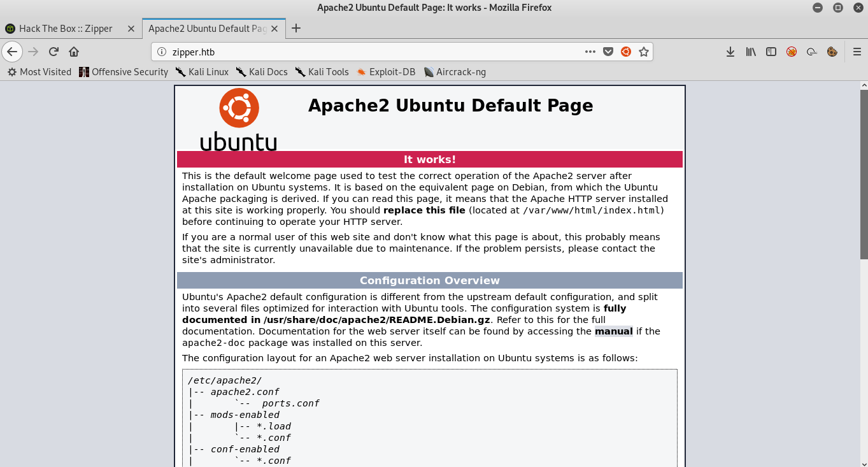
Task: Reload the current page
Action: pyautogui.click(x=53, y=52)
